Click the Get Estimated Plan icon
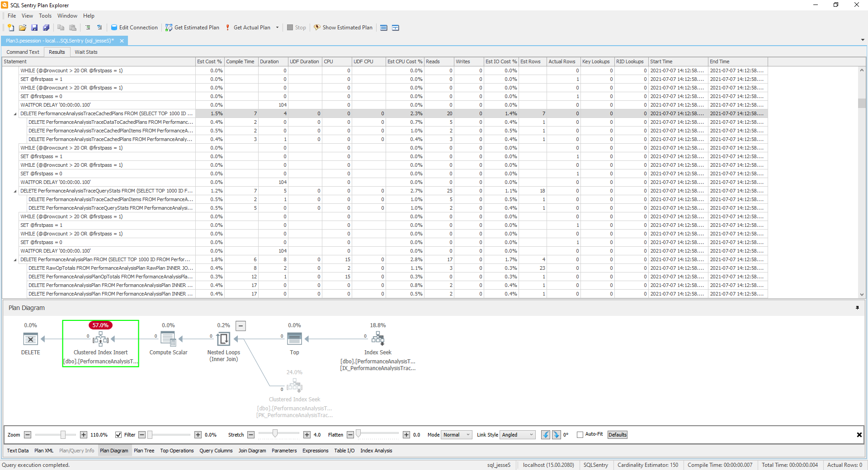 coord(168,28)
